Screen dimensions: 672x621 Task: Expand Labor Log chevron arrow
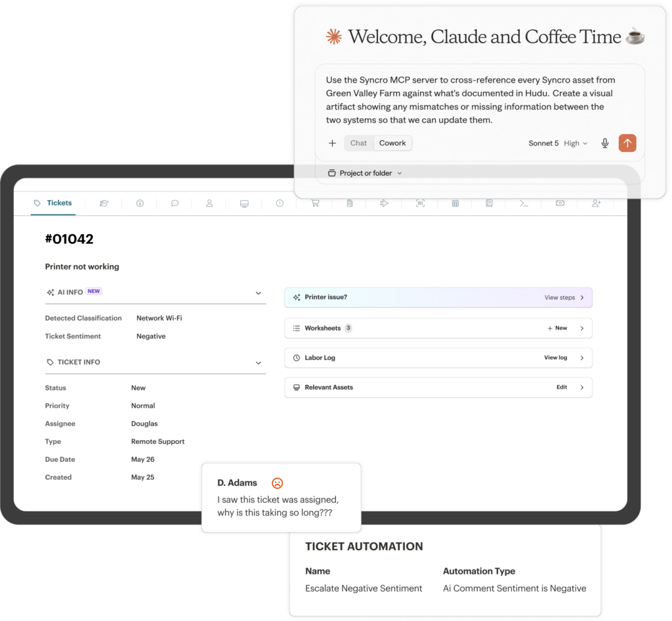[x=582, y=357]
